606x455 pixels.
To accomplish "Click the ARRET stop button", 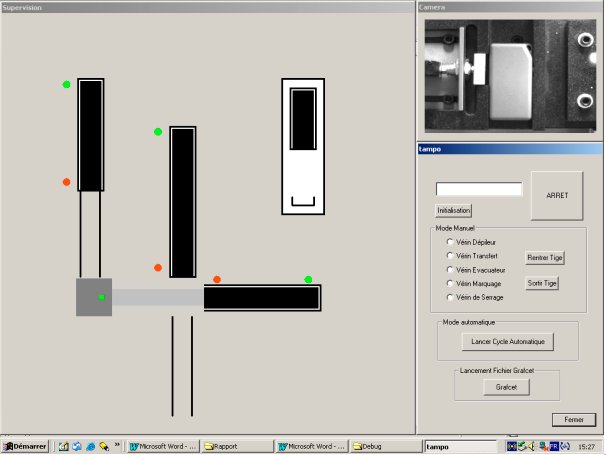I will 557,196.
